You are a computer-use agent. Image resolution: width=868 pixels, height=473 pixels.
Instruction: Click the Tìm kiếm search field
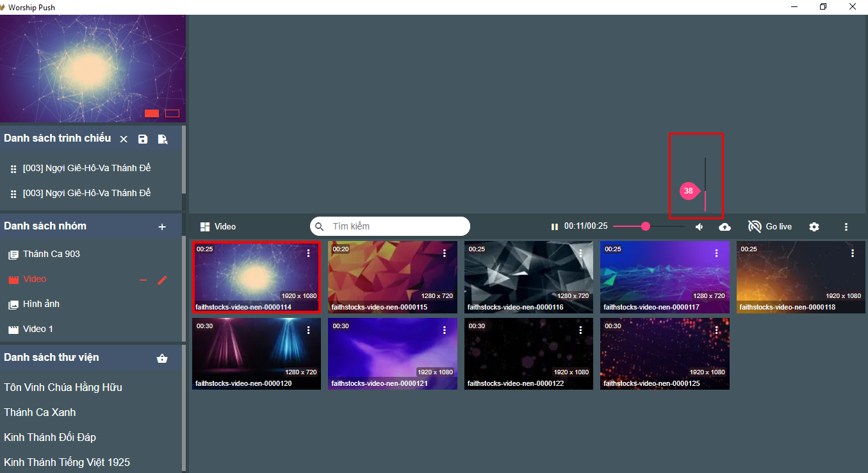[390, 226]
